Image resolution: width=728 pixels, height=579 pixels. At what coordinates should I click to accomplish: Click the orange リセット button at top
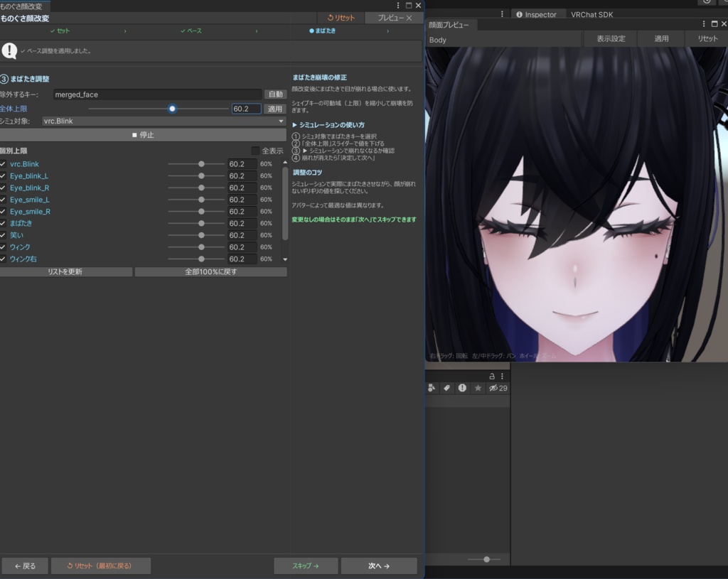point(341,18)
